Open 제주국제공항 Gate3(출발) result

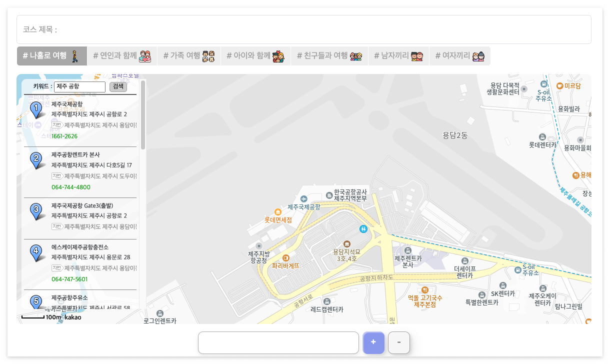point(82,205)
